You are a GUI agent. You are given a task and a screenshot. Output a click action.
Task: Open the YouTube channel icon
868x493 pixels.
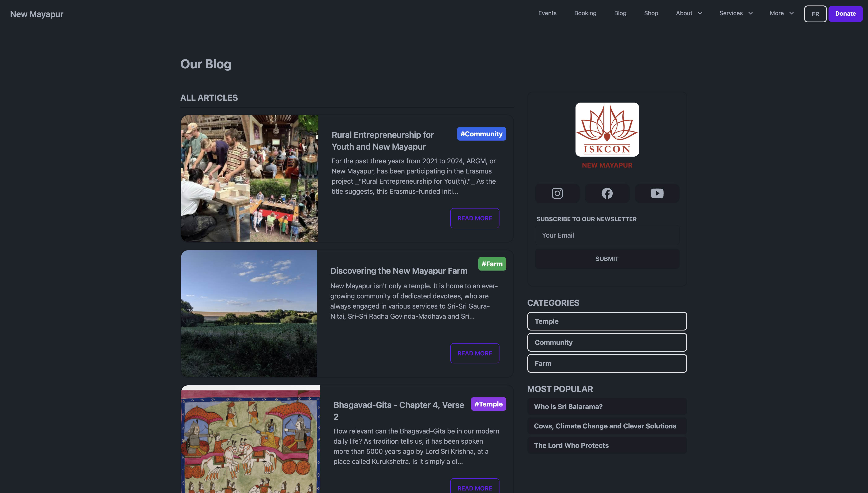coord(657,193)
